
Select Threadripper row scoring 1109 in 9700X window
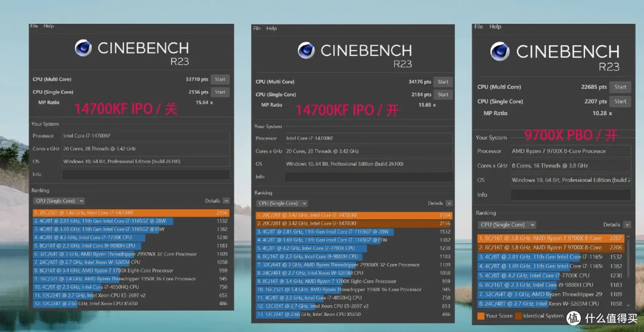(x=551, y=294)
